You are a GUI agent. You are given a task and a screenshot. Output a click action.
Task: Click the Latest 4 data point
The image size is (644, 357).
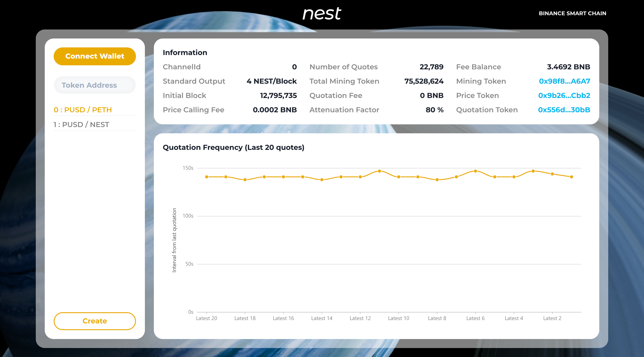coord(514,177)
